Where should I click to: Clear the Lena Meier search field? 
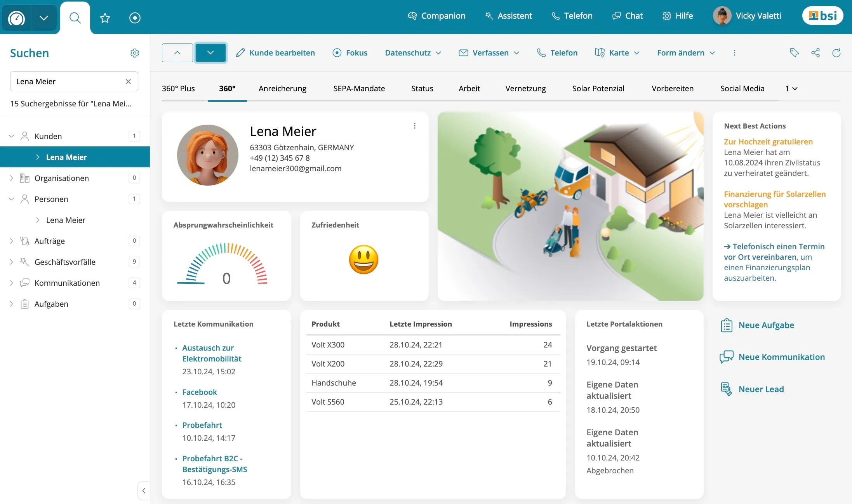(128, 82)
